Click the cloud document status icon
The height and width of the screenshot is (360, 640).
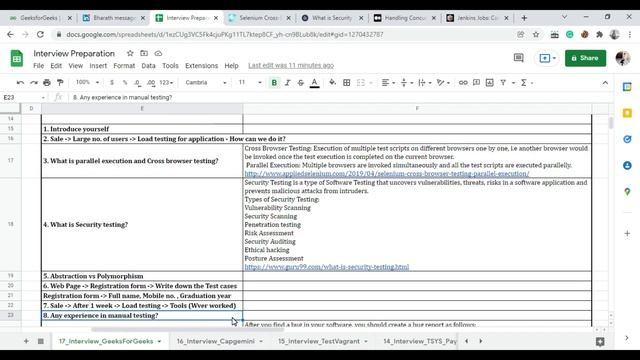(x=158, y=53)
